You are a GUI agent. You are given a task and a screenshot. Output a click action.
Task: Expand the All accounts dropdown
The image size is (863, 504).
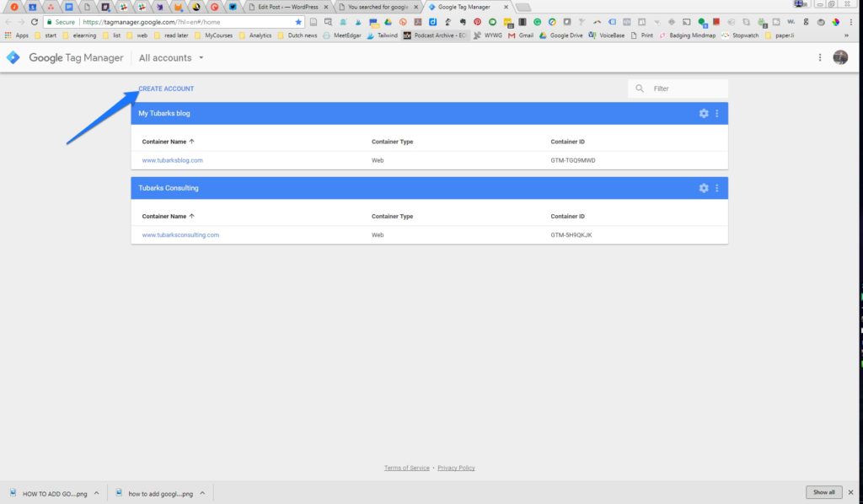[201, 58]
